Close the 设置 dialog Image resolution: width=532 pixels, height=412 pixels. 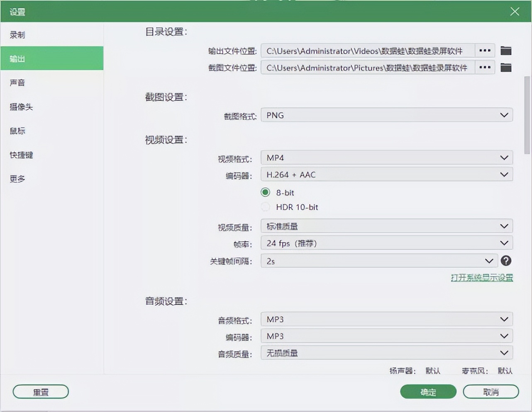pyautogui.click(x=515, y=12)
